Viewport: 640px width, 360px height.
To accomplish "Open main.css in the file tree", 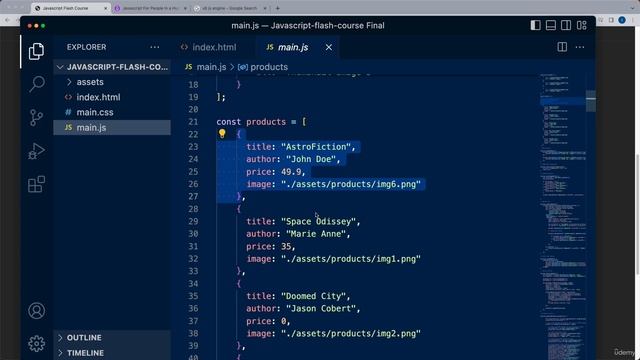I will (112, 112).
